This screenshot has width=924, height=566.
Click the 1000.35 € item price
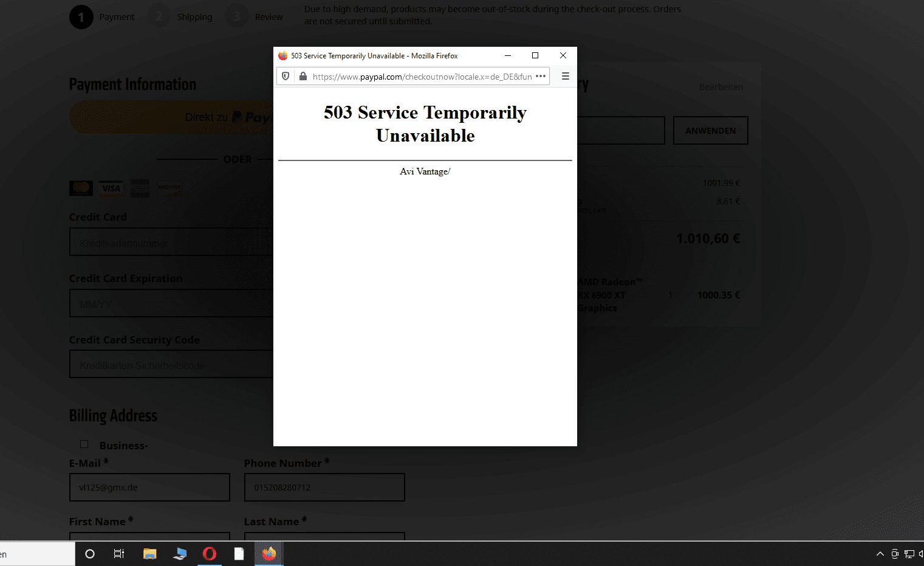click(x=719, y=295)
